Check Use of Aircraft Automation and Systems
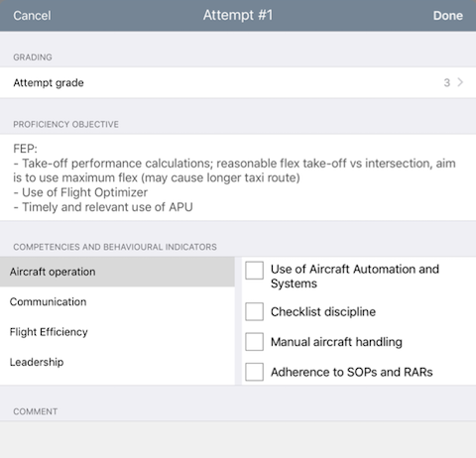 coord(254,271)
